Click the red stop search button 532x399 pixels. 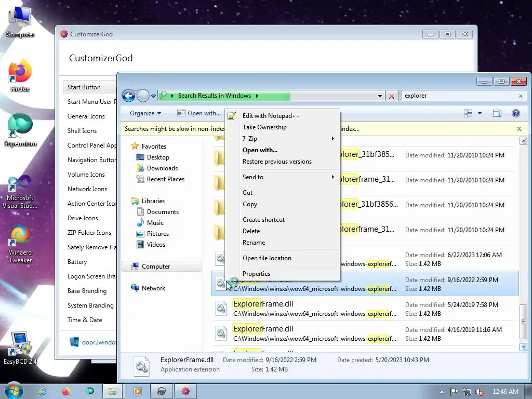tap(392, 96)
